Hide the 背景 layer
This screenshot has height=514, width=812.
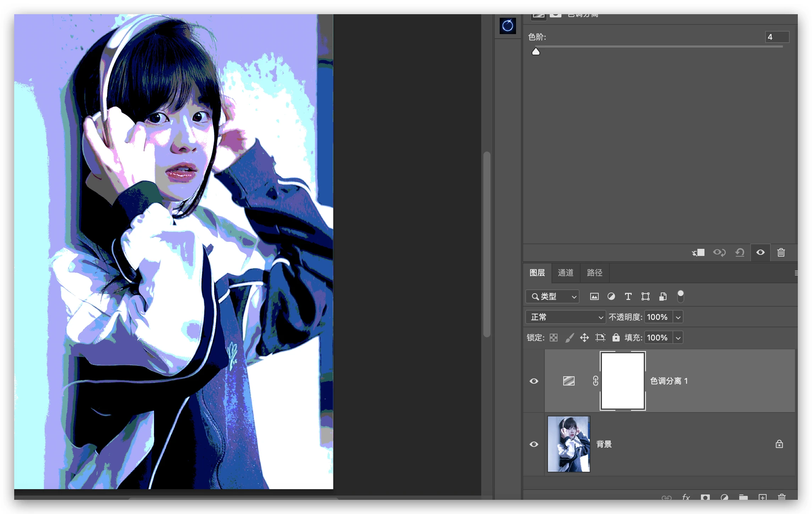coord(534,444)
